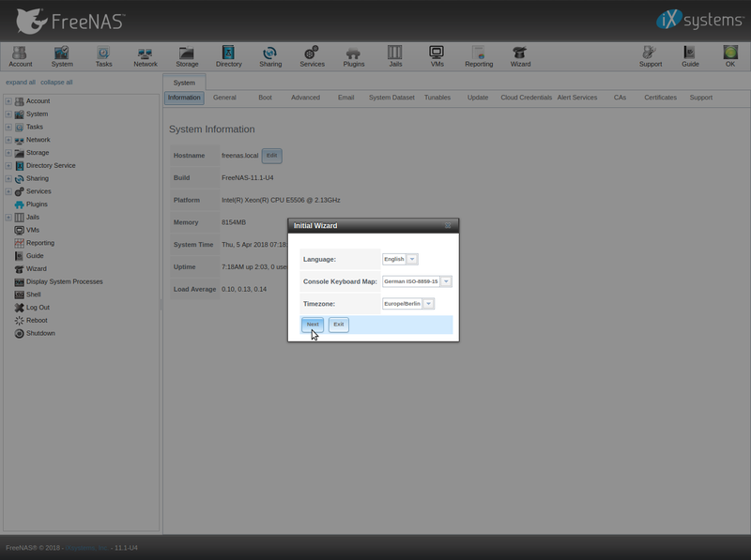Choose Reboot in the sidebar
The height and width of the screenshot is (560, 751).
click(31, 321)
